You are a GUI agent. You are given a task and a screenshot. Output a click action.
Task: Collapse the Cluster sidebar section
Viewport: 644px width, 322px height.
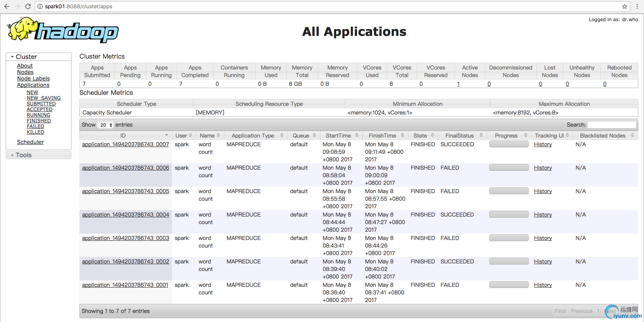click(x=12, y=57)
